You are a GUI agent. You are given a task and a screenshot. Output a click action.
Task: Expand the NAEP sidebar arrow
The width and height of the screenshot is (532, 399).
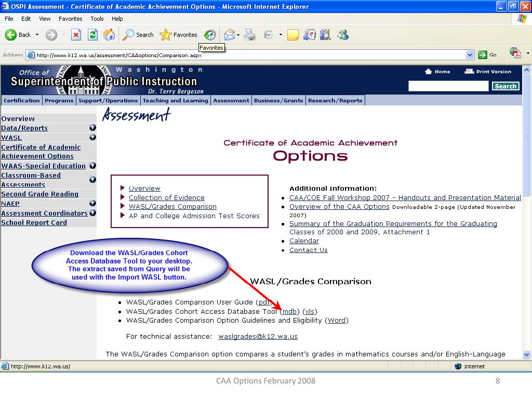coord(92,203)
